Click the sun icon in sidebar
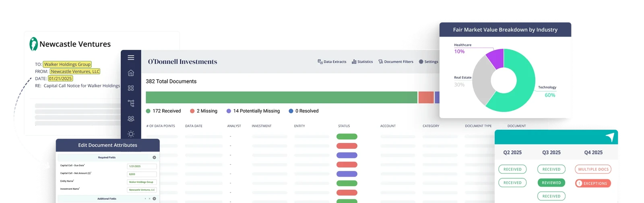This screenshot has width=644, height=203. click(x=131, y=134)
